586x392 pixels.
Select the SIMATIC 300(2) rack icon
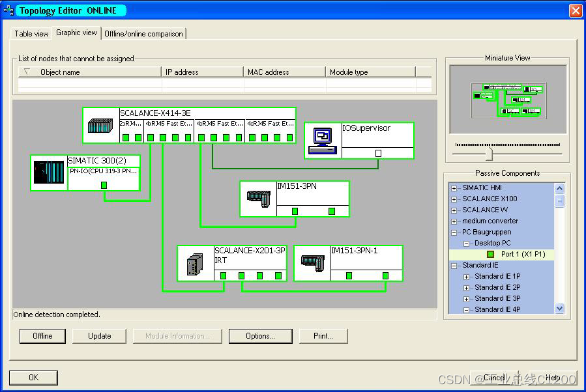pos(49,172)
